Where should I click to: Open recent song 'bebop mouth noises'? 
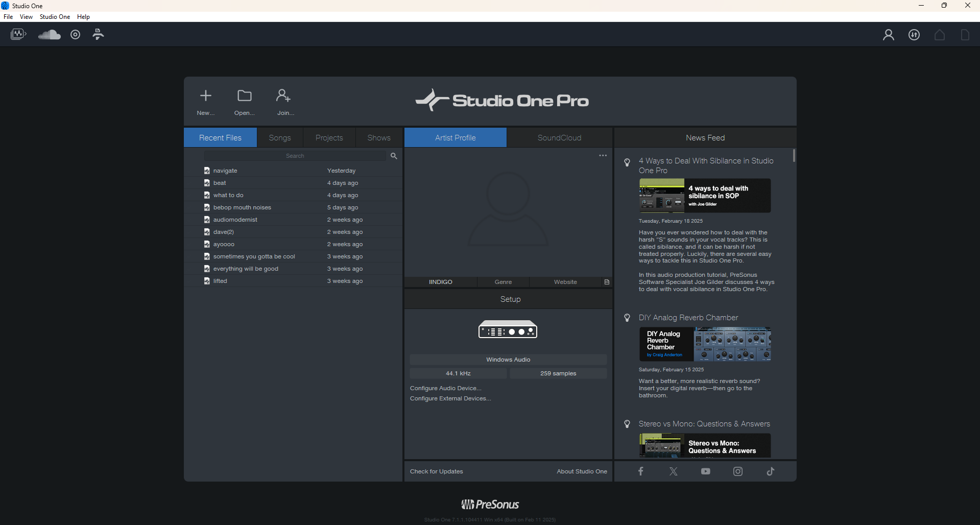[x=293, y=207]
